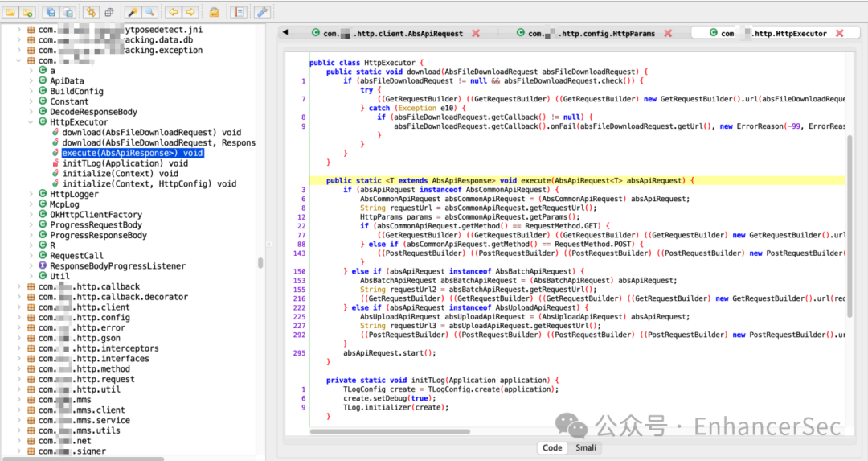The width and height of the screenshot is (868, 461).
Task: Close the http.client.AbsApiRequest tab
Action: click(x=476, y=33)
